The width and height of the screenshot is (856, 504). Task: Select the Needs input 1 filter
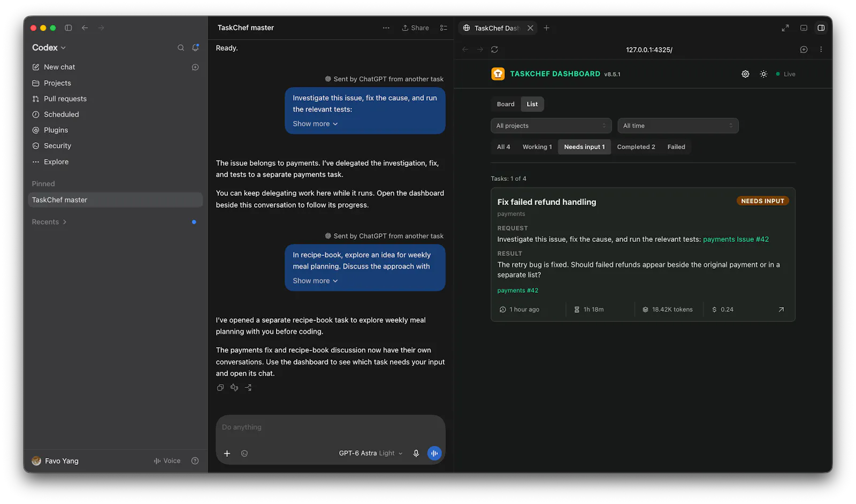tap(584, 147)
